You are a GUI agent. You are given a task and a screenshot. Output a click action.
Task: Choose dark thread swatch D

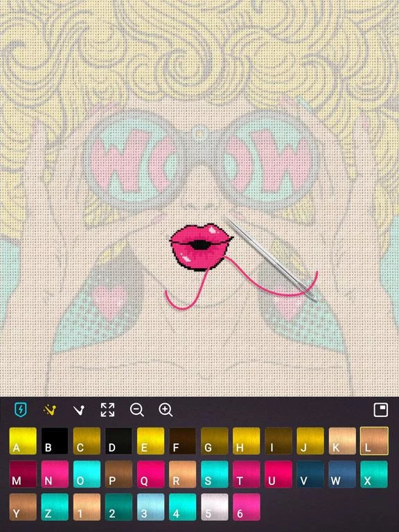pyautogui.click(x=118, y=441)
